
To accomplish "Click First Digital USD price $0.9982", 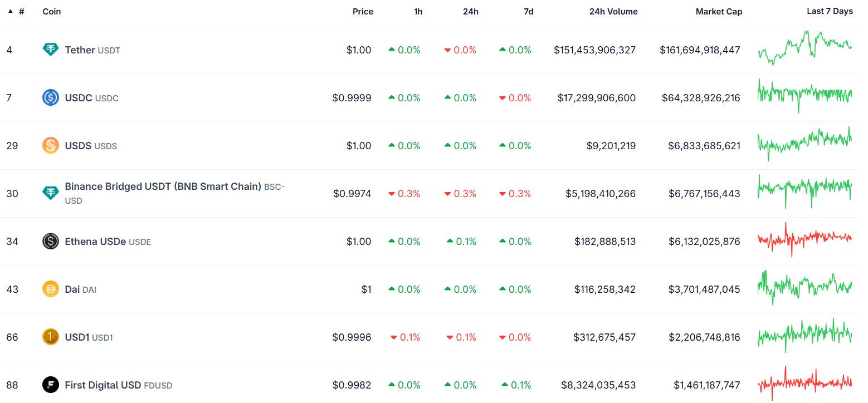I will 352,385.
